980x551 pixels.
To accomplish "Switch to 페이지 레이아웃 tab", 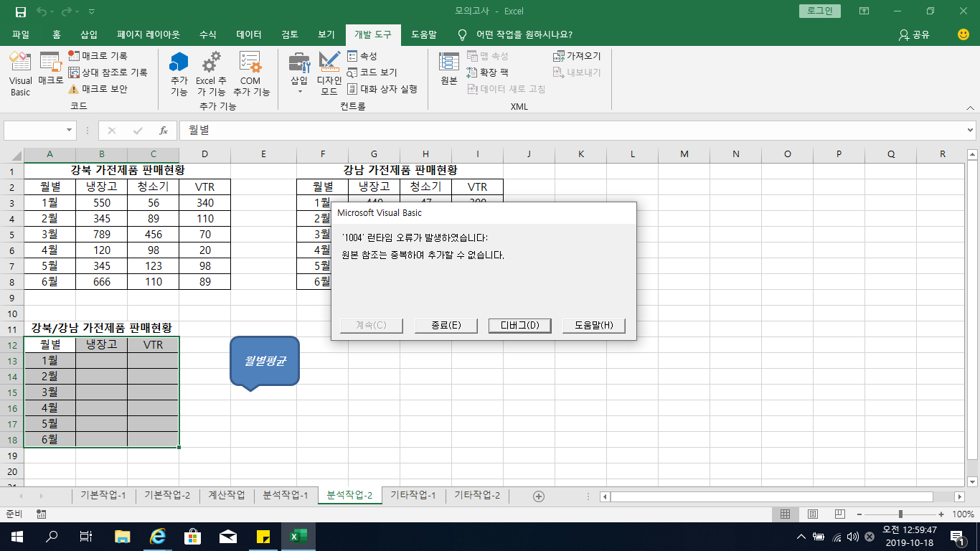I will pyautogui.click(x=149, y=34).
